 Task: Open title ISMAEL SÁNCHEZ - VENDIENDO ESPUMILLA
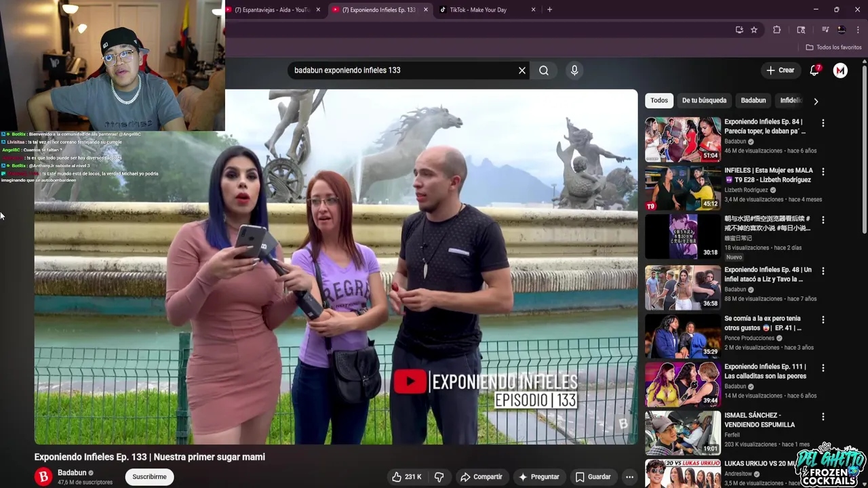759,420
